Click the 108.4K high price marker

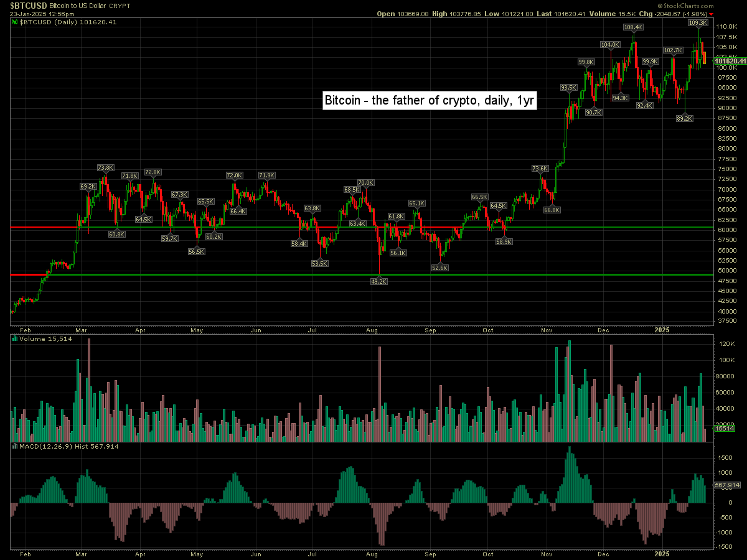(x=633, y=27)
